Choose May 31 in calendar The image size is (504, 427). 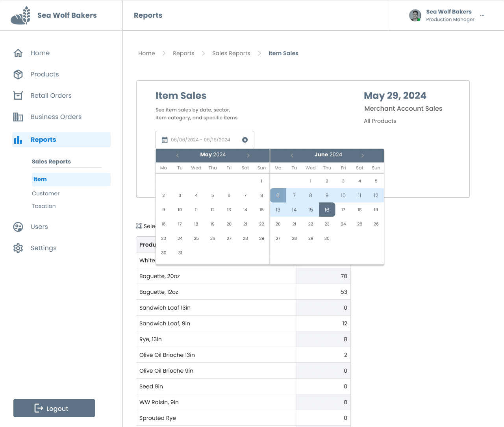coord(180,253)
